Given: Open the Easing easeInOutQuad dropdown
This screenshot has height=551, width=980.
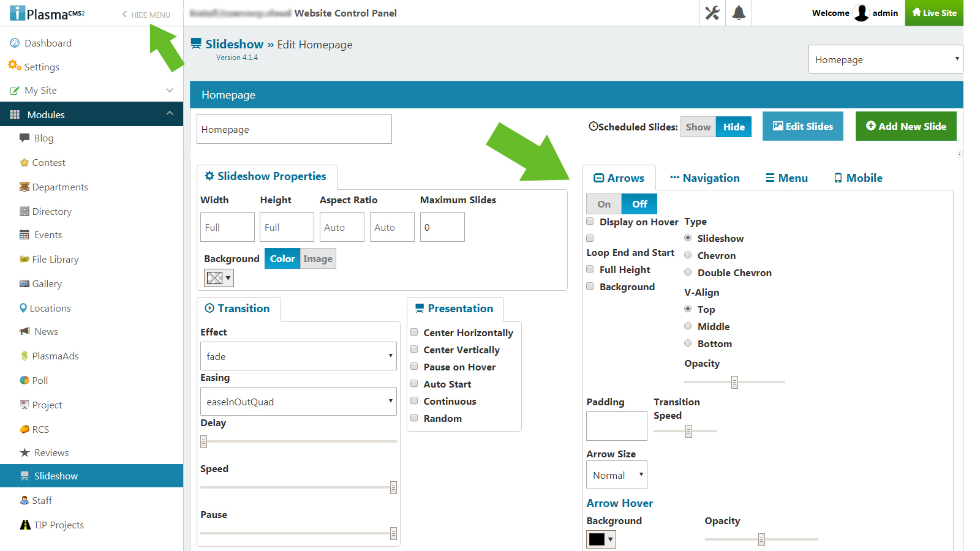Looking at the screenshot, I should pos(298,401).
